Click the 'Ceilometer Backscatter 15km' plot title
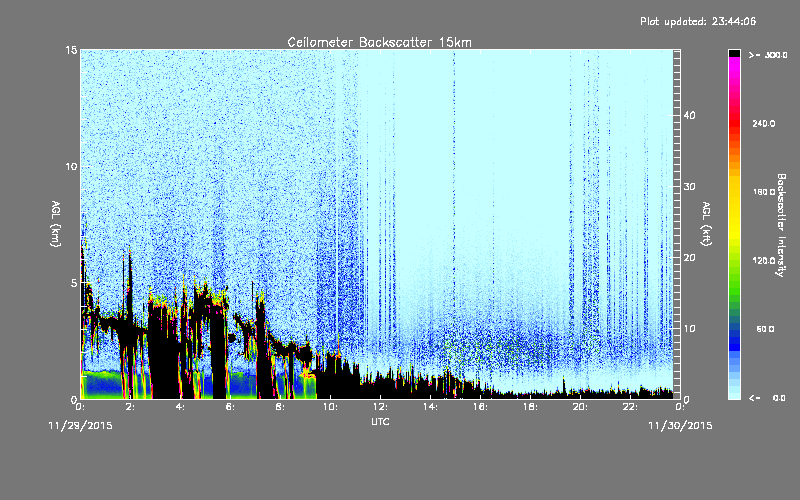Image resolution: width=800 pixels, height=500 pixels. coord(379,42)
